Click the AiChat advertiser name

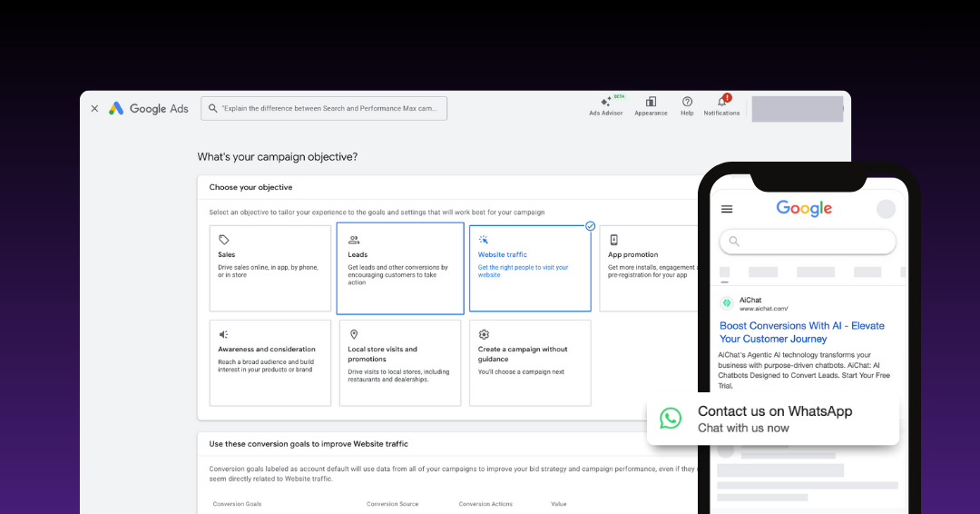[750, 301]
